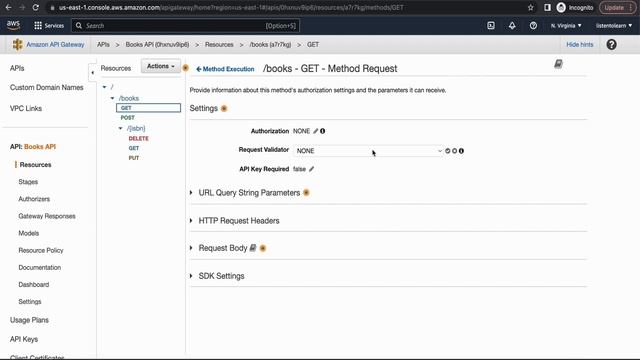Open the listentolearn account dropdown
Screen dimensions: 640x360
(x=614, y=26)
